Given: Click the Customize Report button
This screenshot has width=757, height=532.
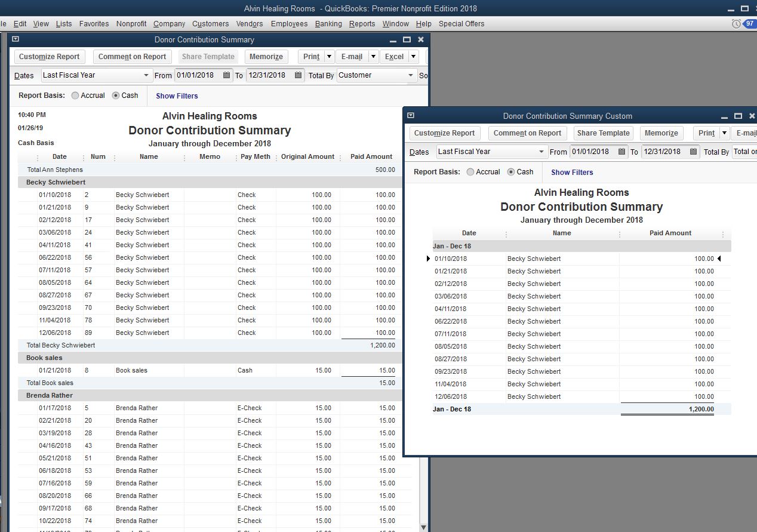Looking at the screenshot, I should click(x=49, y=56).
